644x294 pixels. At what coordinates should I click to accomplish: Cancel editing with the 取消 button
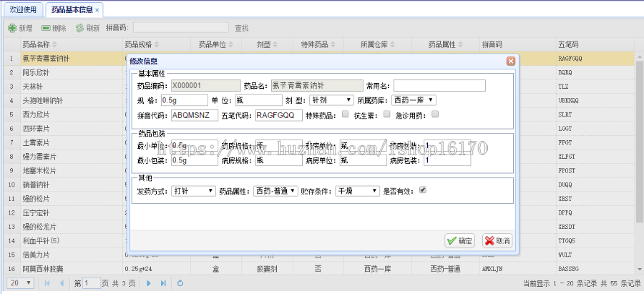pos(497,240)
